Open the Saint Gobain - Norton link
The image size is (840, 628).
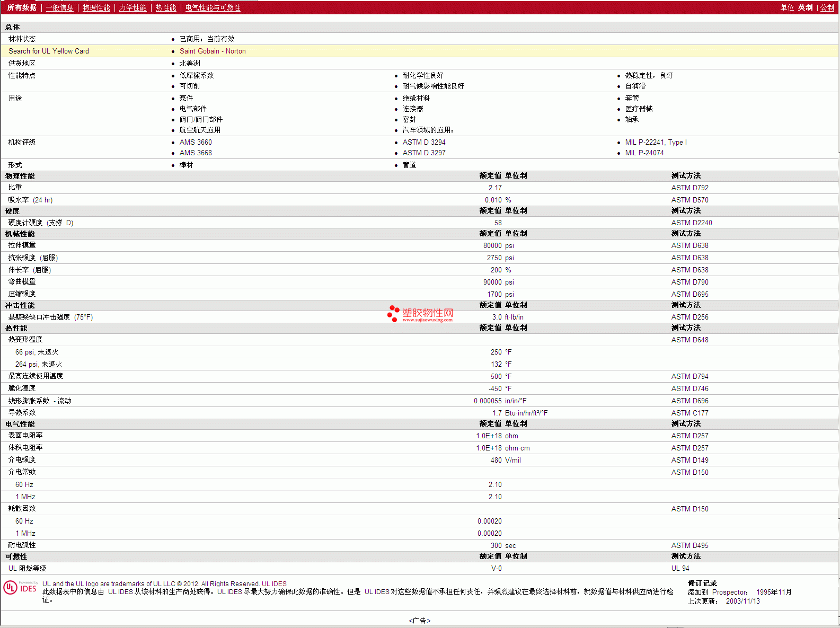click(213, 51)
